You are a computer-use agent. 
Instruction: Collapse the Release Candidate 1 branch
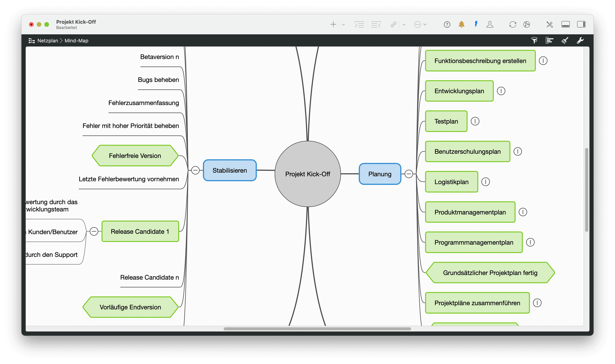click(x=94, y=231)
